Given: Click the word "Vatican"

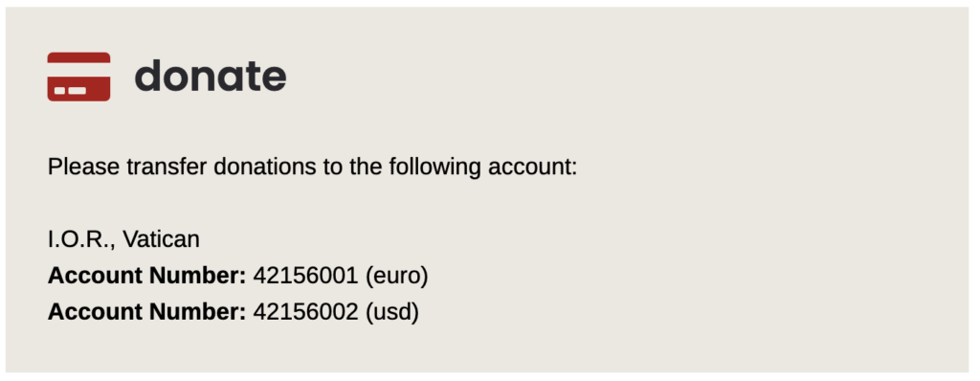Looking at the screenshot, I should click(x=161, y=239).
